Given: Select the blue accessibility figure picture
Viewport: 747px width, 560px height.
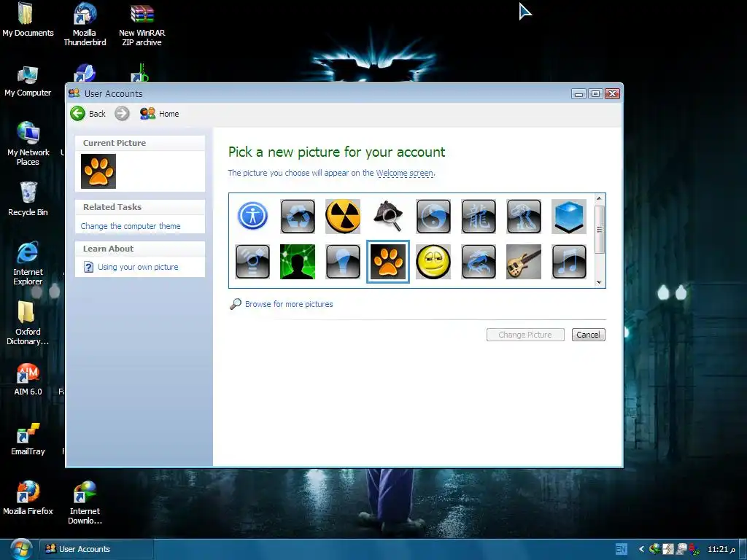Looking at the screenshot, I should (x=252, y=216).
